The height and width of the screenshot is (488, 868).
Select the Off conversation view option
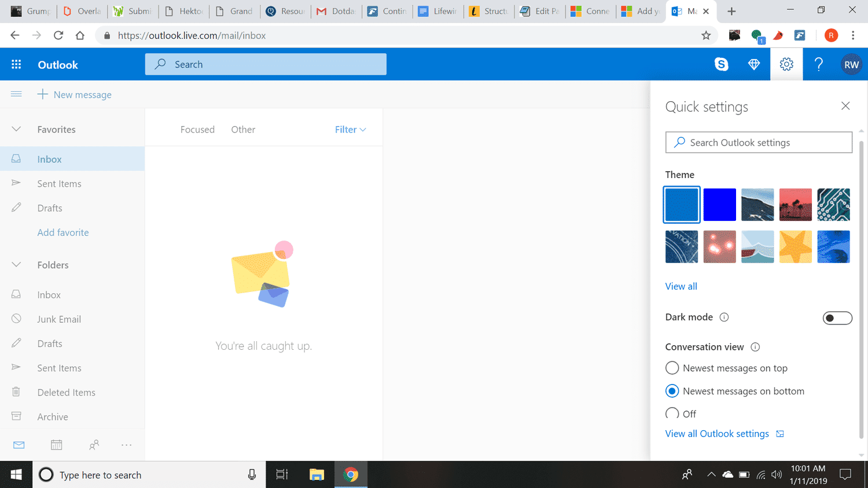(x=672, y=413)
